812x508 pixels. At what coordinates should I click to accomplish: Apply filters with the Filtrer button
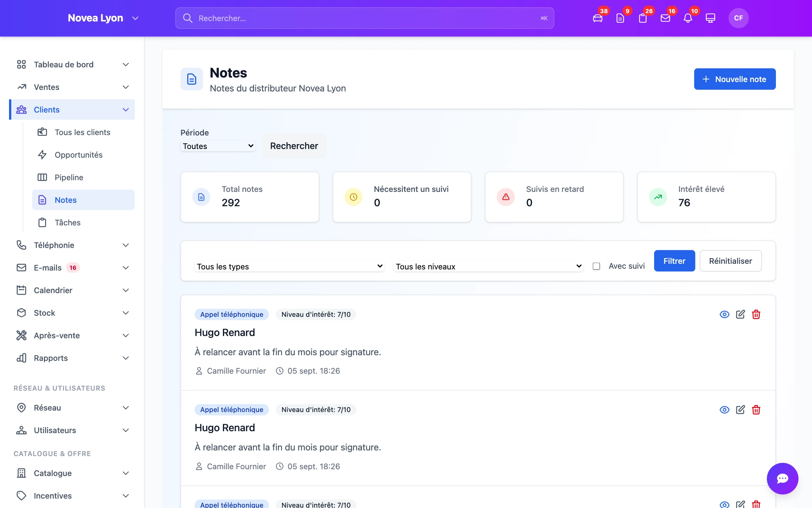pyautogui.click(x=674, y=261)
